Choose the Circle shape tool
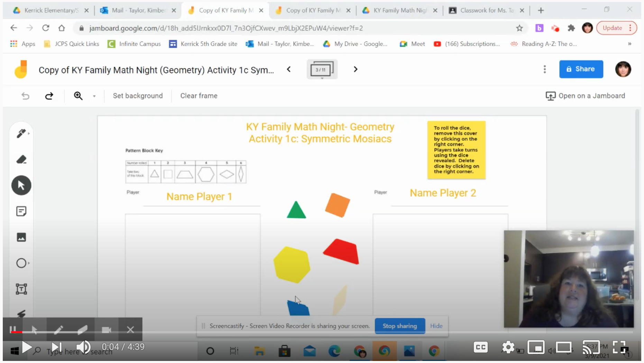The image size is (644, 363). (21, 263)
